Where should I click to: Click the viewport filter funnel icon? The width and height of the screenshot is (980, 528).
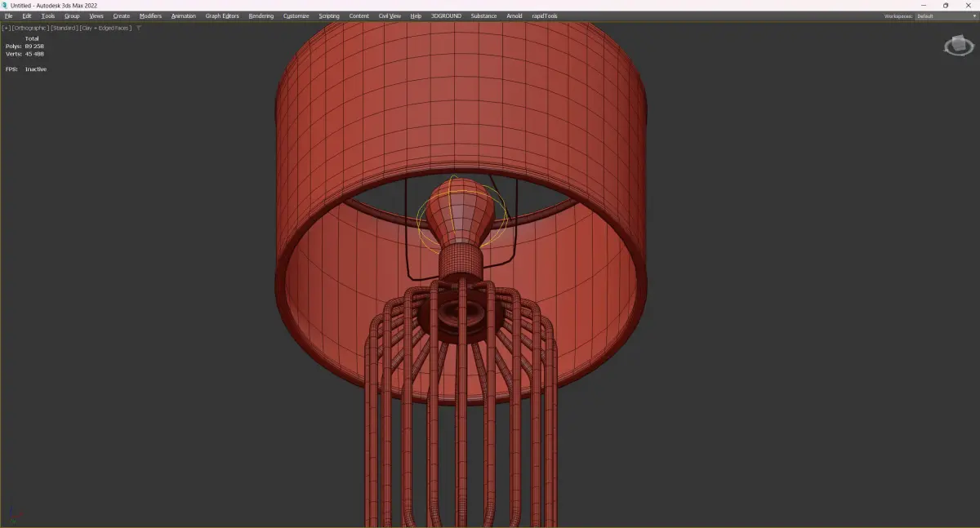[139, 28]
